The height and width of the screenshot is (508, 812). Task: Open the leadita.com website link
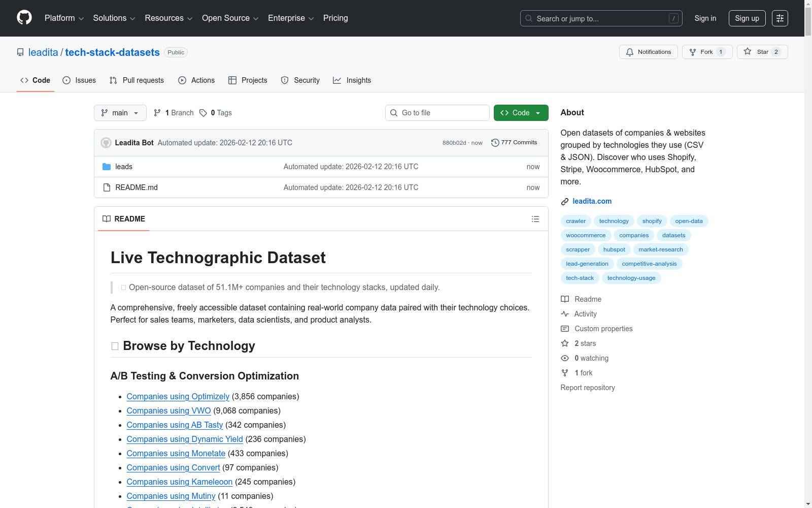click(x=592, y=201)
